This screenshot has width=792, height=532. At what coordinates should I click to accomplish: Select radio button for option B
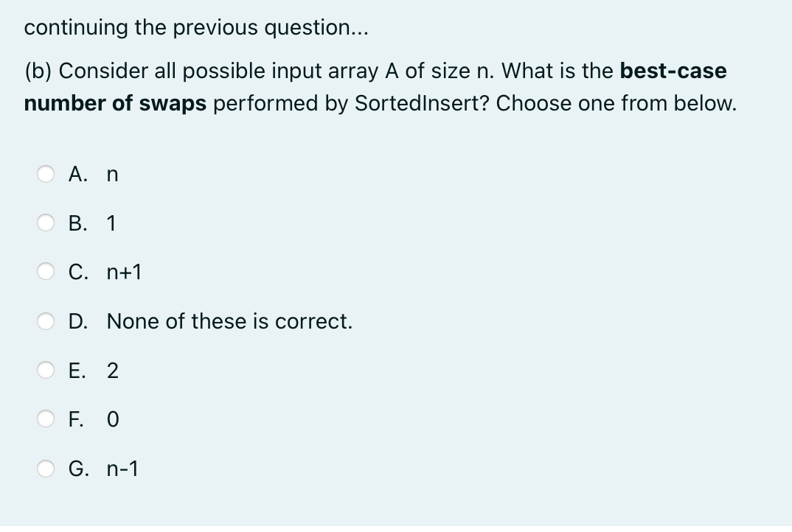click(46, 223)
